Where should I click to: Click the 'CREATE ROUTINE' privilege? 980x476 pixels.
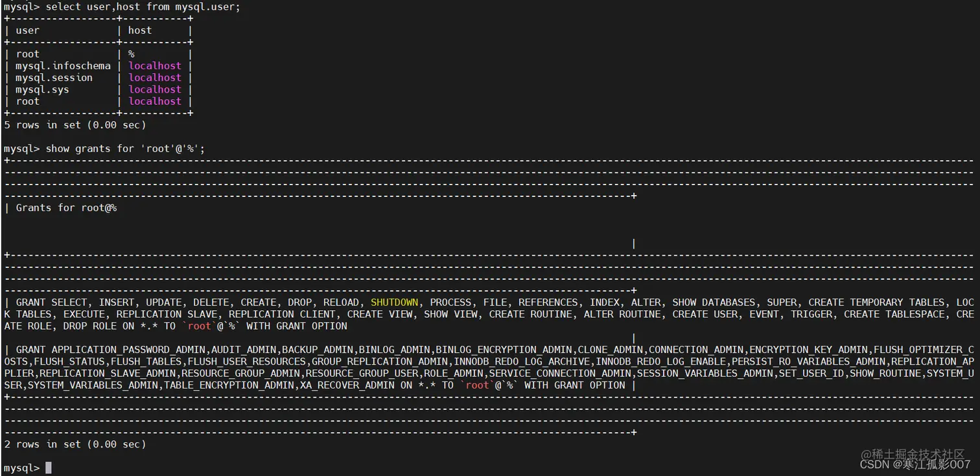pyautogui.click(x=531, y=314)
